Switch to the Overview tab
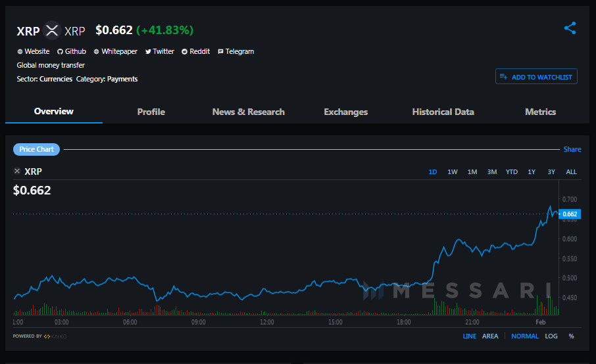Screen dimensions: 596x364 point(53,111)
